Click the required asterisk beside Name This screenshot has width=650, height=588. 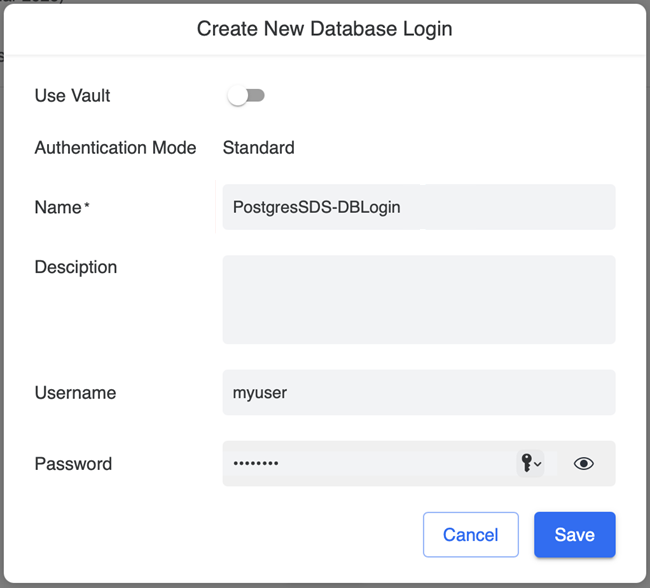point(87,205)
